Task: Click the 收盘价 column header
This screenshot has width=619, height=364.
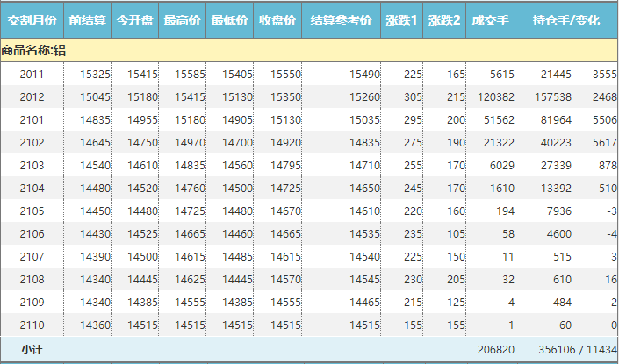Action: click(x=277, y=19)
